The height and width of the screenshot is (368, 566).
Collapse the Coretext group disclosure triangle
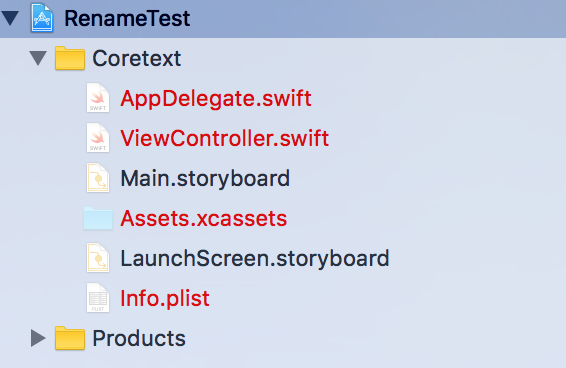38,58
